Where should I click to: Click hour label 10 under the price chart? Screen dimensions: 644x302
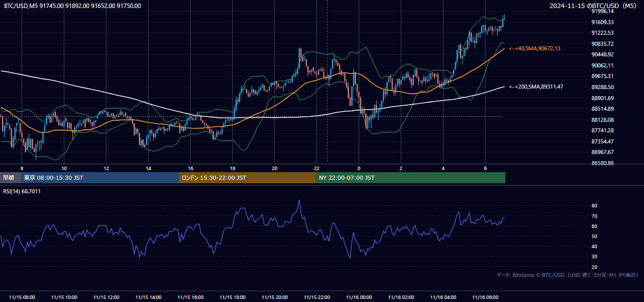[64, 168]
